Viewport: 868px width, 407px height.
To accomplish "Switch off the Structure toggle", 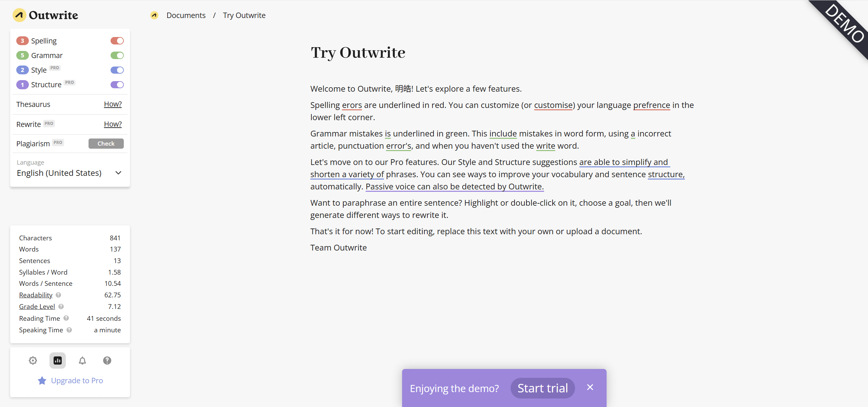I will click(117, 85).
